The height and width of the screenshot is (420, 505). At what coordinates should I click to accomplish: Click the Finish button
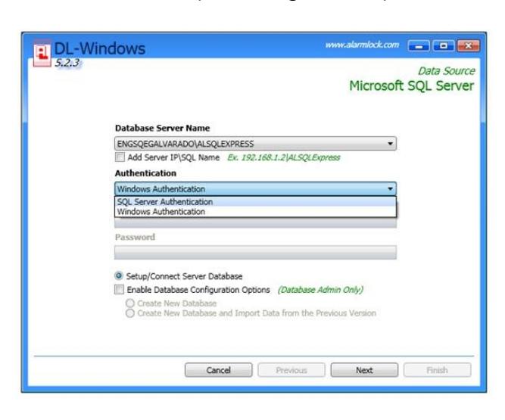437,370
